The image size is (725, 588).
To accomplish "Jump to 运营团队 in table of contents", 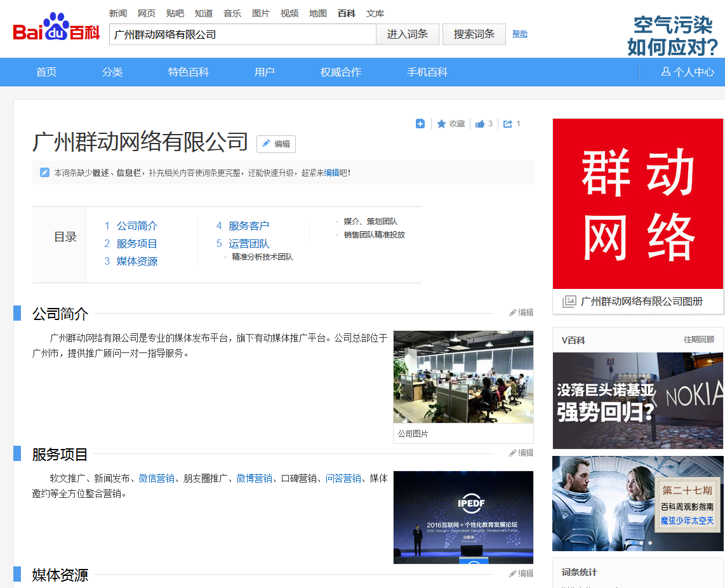I will [249, 244].
